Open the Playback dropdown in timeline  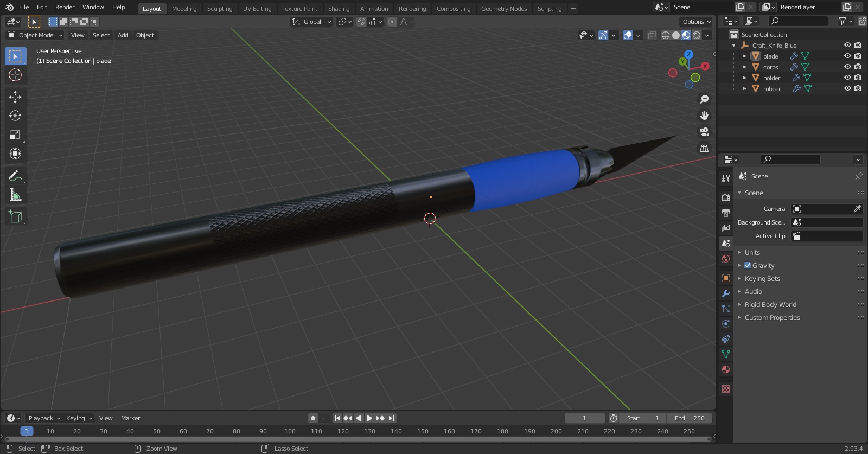tap(44, 418)
